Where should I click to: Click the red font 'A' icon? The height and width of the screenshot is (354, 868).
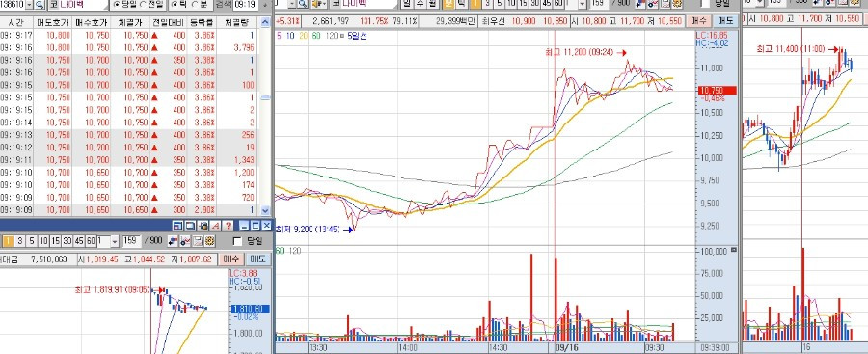click(x=215, y=226)
